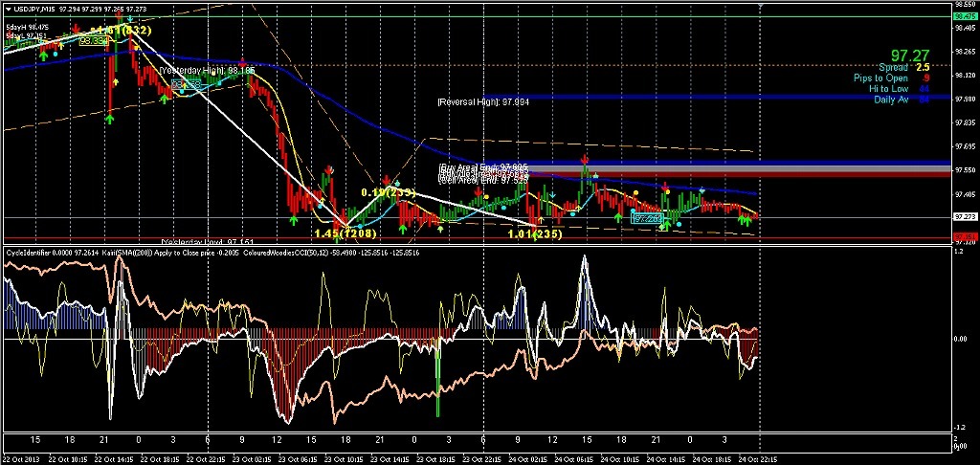Image resolution: width=980 pixels, height=465 pixels.
Task: Select the yellow 1.45(1208) swing label
Action: (345, 233)
